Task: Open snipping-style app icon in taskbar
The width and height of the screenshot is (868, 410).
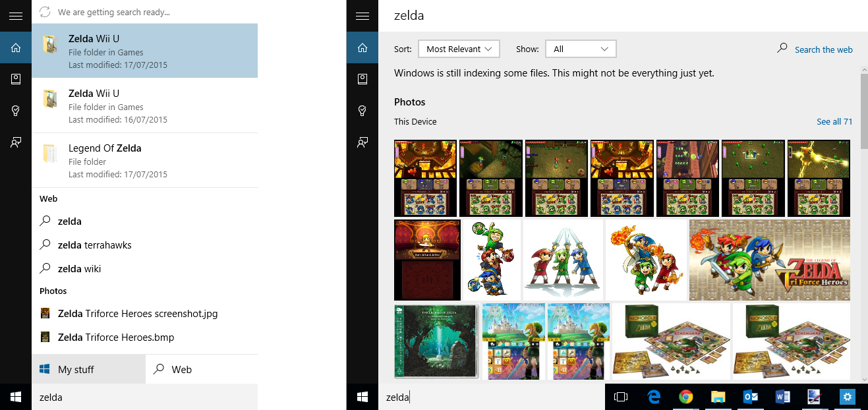Action: 815,397
